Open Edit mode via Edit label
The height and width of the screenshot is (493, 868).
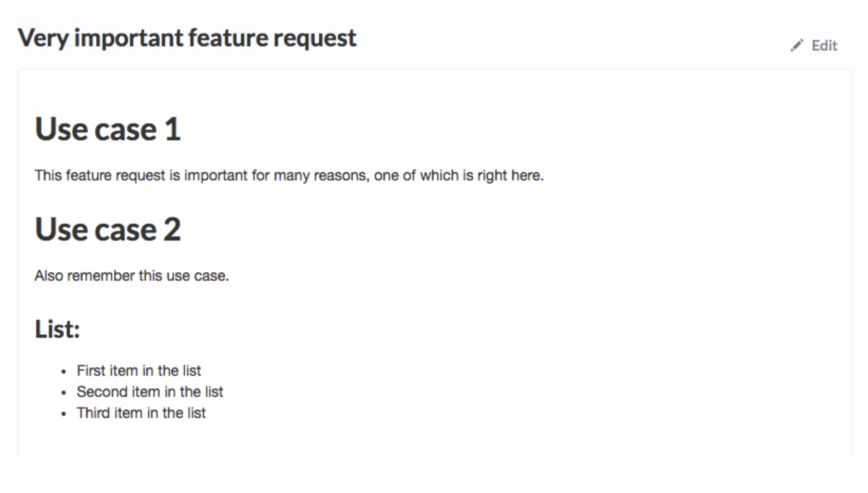[824, 46]
